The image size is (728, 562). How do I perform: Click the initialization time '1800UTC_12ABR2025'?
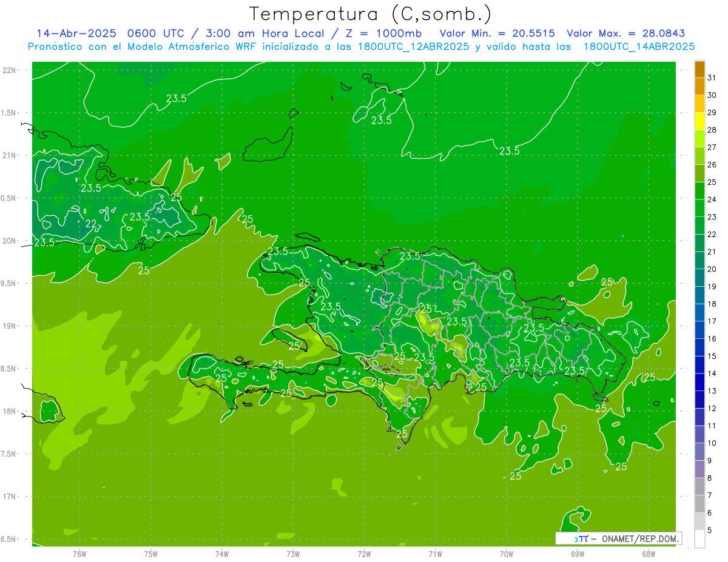coord(412,47)
